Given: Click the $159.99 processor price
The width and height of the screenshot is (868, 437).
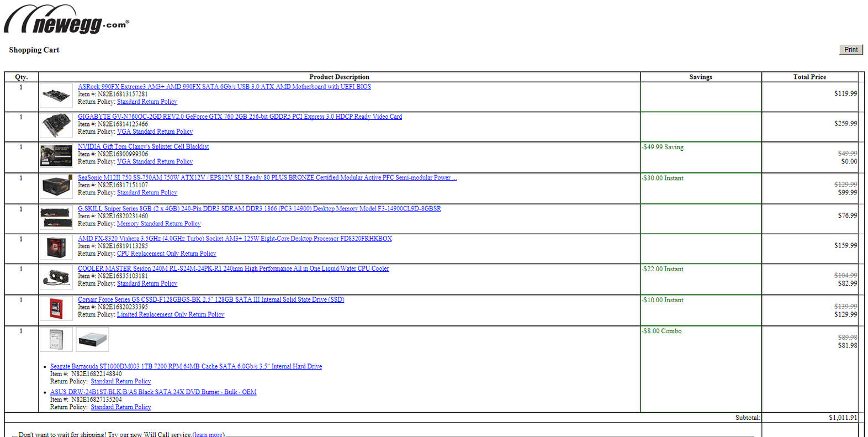Looking at the screenshot, I should (x=845, y=245).
